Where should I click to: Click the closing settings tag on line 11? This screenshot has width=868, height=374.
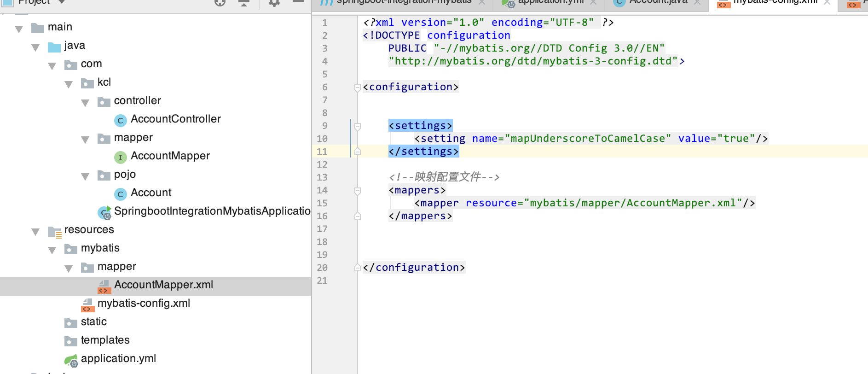click(423, 151)
